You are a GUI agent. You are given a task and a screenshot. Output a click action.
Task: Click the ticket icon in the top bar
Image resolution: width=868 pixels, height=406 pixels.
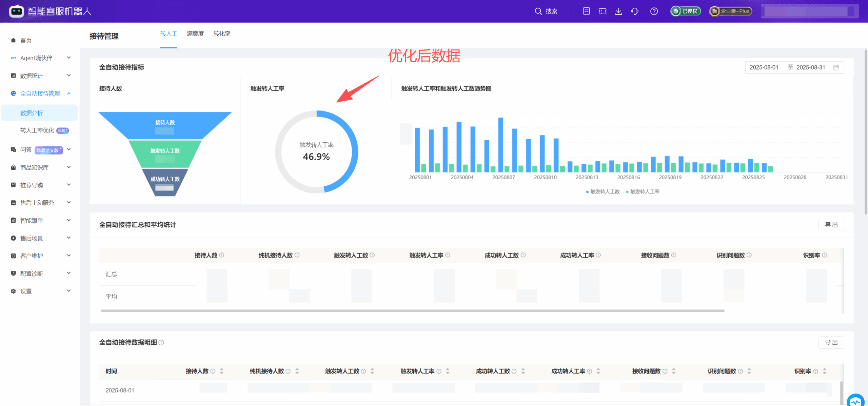(603, 11)
